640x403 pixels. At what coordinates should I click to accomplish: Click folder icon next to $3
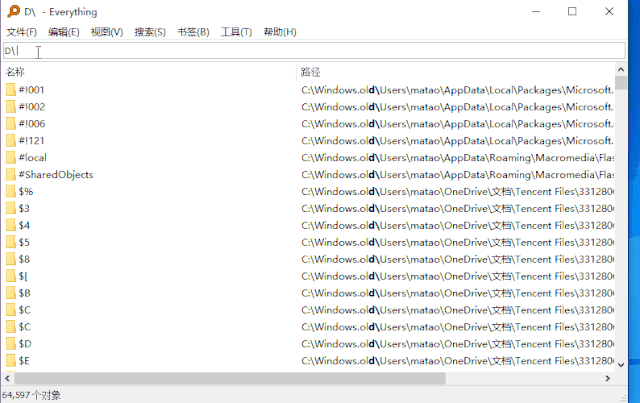point(11,209)
